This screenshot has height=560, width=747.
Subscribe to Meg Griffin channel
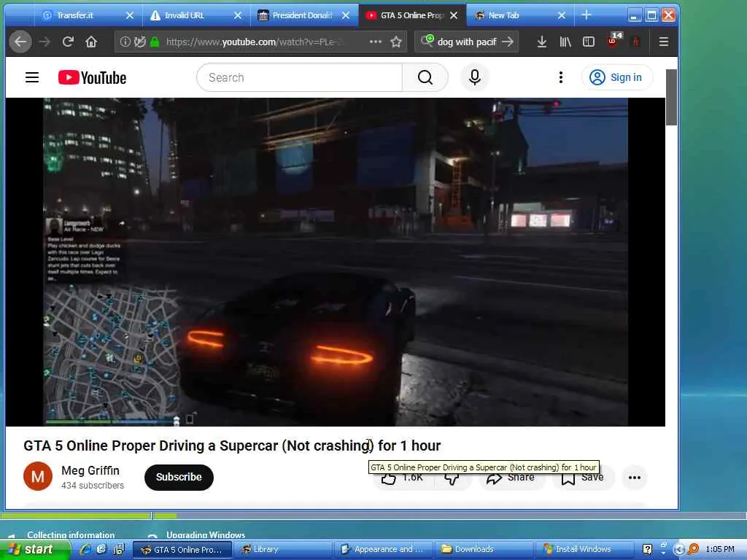[179, 477]
